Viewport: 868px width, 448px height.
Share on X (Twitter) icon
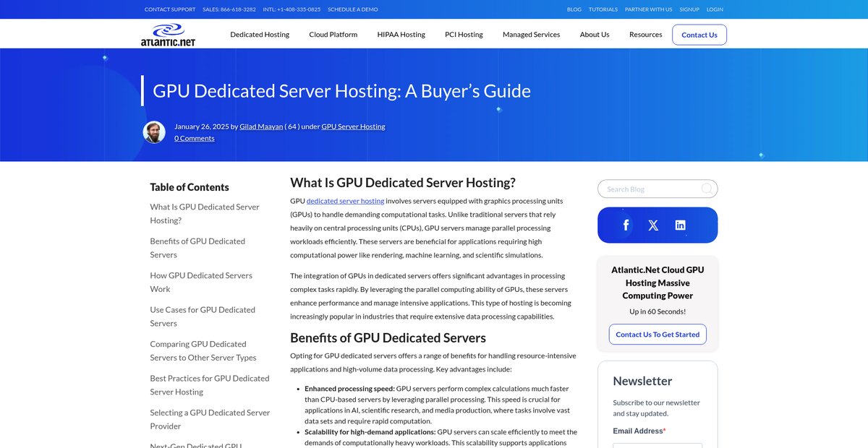[653, 225]
